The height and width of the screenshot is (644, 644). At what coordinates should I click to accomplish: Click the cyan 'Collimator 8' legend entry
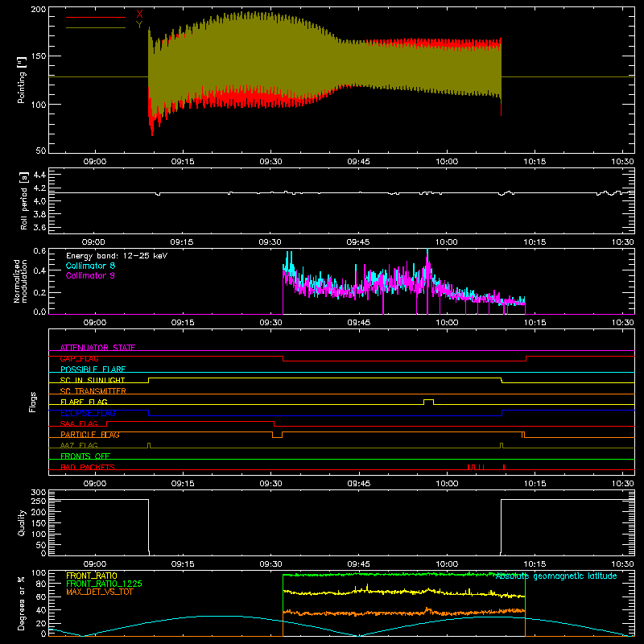pyautogui.click(x=90, y=266)
